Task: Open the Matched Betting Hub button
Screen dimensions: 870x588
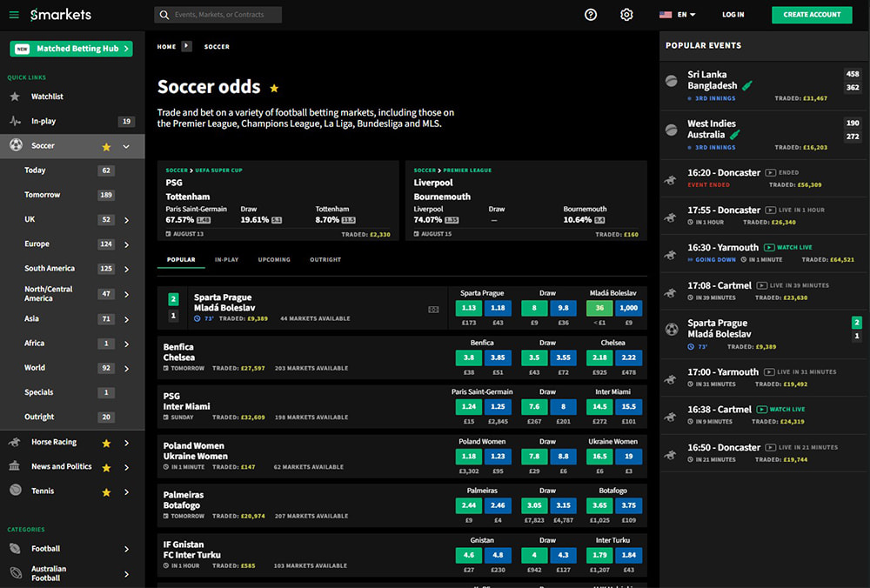Action: pyautogui.click(x=71, y=49)
